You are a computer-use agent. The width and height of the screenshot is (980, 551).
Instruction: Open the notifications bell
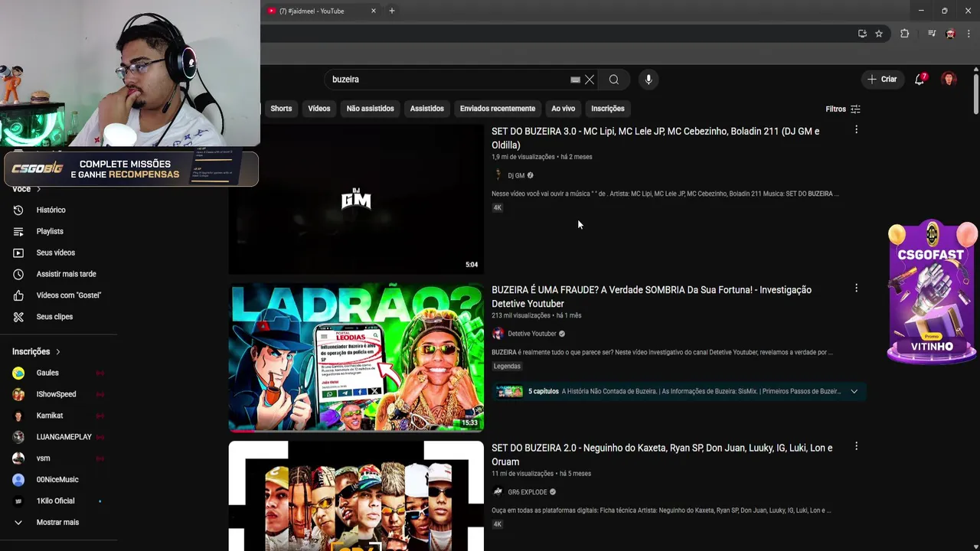click(x=920, y=80)
